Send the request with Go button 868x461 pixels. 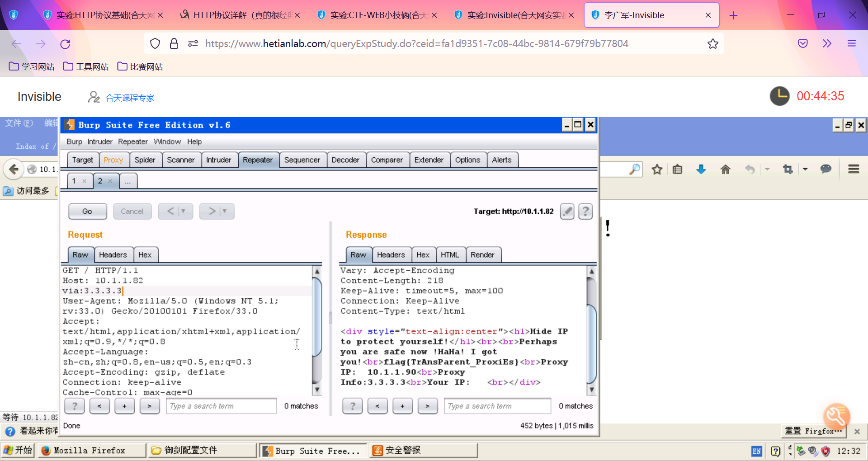(87, 211)
